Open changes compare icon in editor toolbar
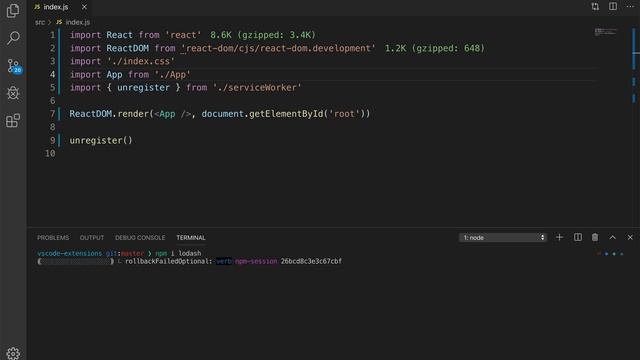Viewport: 640px width, 360px height. point(595,7)
